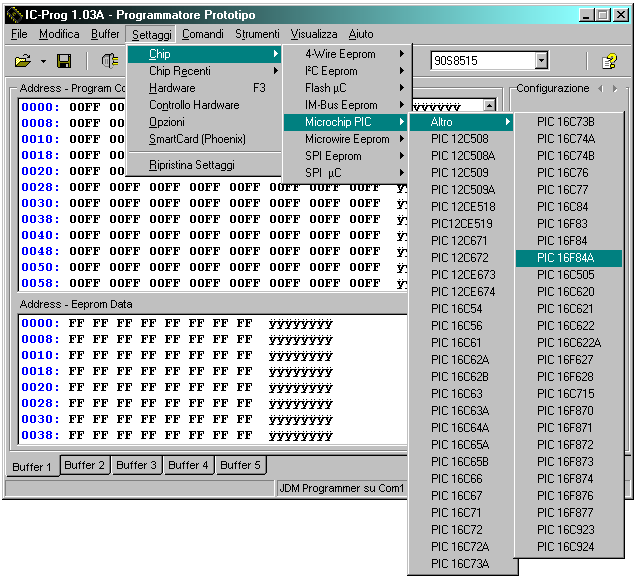Click the IC-Prog title bar chip icon

coord(14,15)
